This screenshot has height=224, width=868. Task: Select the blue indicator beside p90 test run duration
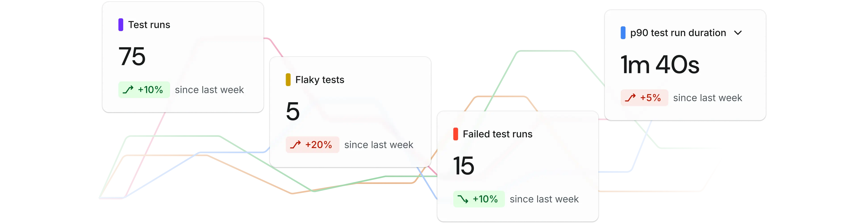point(623,32)
